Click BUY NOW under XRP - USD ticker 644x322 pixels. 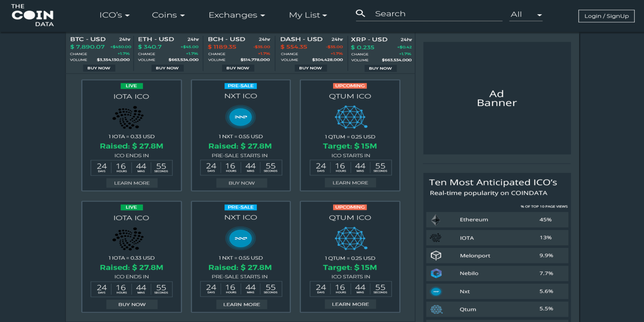(x=380, y=68)
